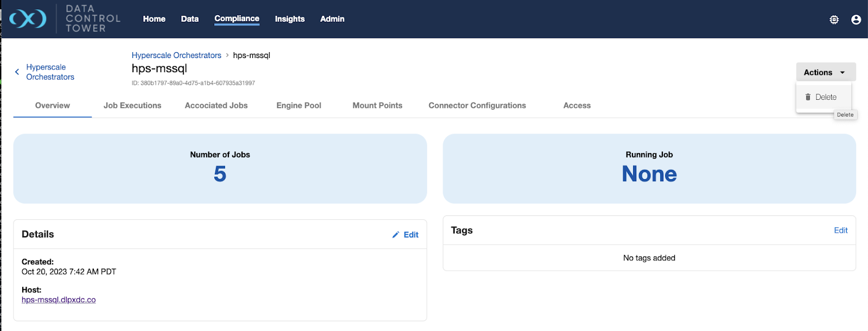Viewport: 868px width, 331px height.
Task: Open the Mount Points tab
Action: (x=377, y=105)
